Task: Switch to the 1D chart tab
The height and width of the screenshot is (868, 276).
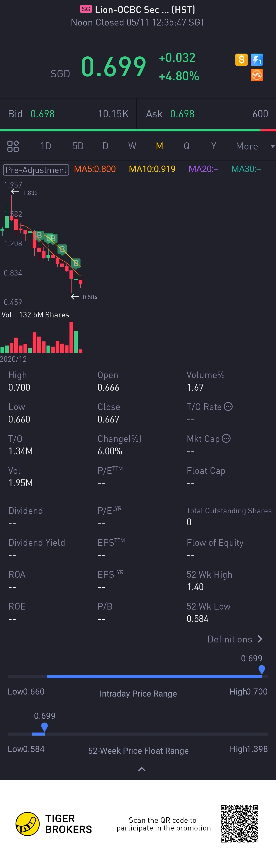Action: [46, 146]
